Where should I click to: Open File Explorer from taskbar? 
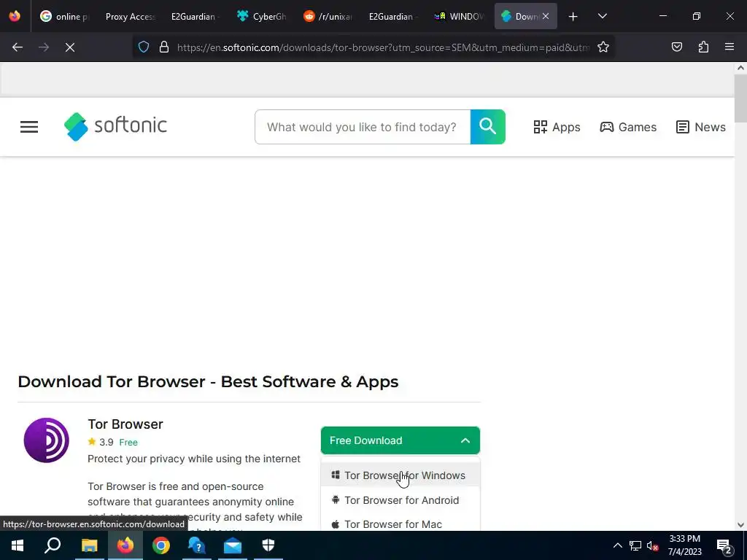(x=89, y=545)
